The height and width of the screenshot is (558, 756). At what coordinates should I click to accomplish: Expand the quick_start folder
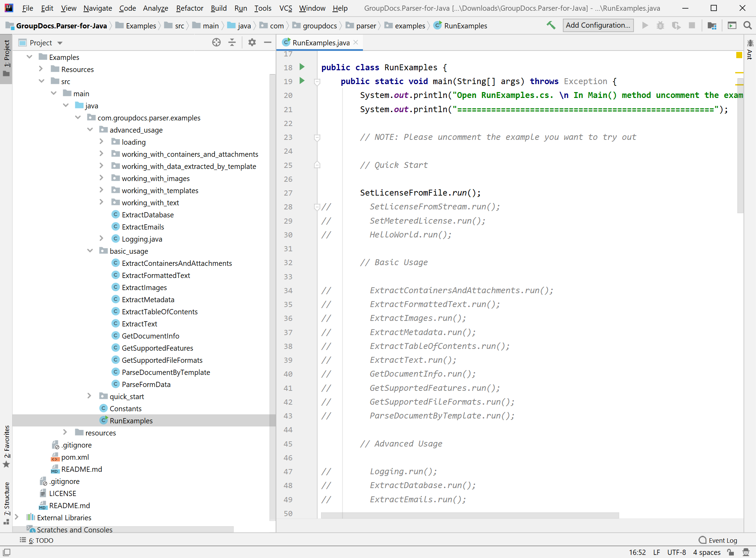89,396
